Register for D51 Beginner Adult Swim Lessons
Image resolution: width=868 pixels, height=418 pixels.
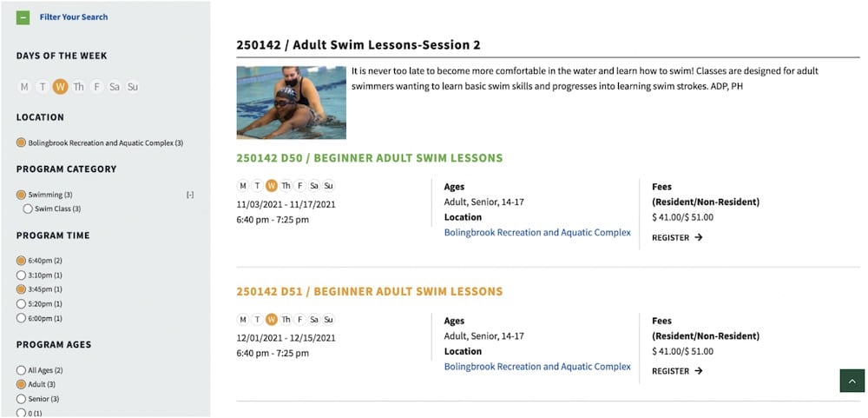pos(677,371)
